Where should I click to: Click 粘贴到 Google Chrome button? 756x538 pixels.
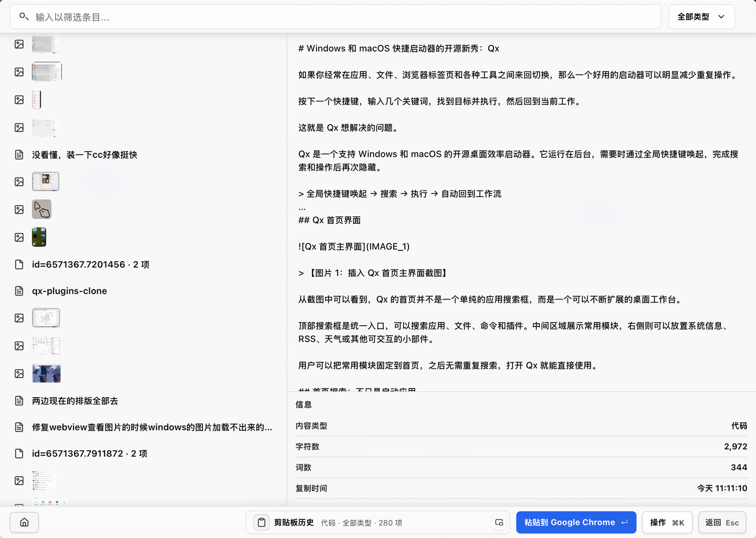576,522
